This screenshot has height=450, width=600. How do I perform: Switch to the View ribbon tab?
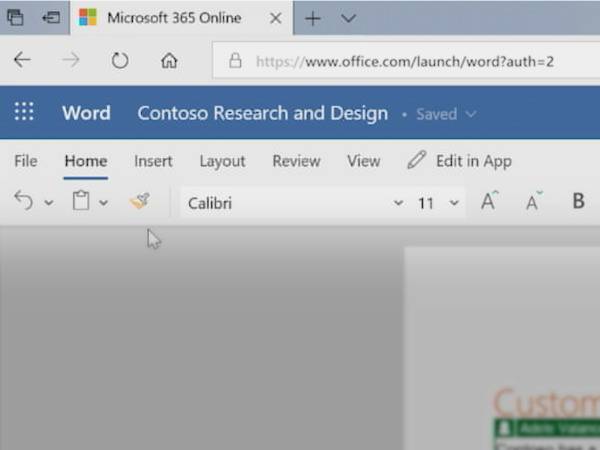pyautogui.click(x=364, y=161)
